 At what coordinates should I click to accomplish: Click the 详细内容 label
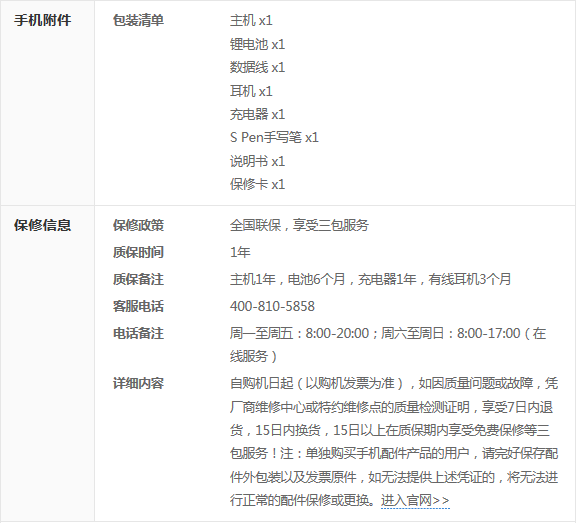138,384
